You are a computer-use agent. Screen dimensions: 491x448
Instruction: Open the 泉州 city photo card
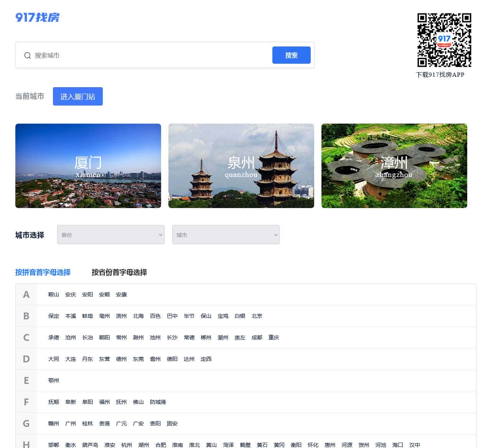point(241,166)
